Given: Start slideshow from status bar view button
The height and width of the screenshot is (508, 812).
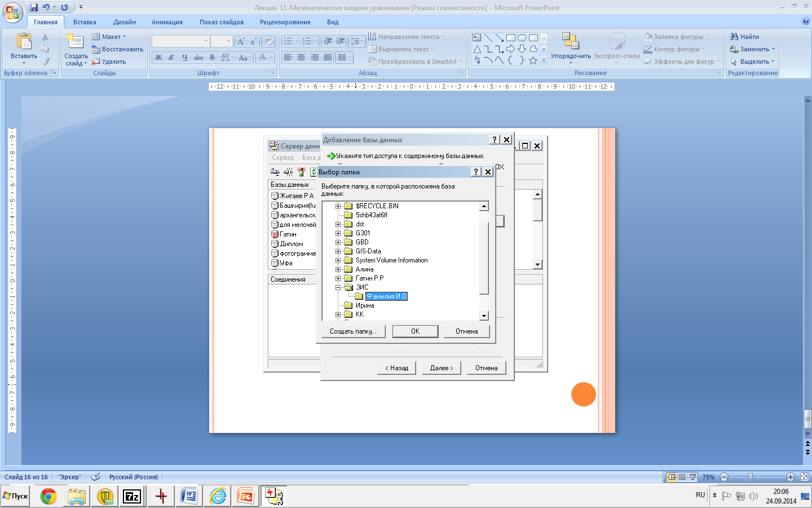Looking at the screenshot, I should [692, 477].
